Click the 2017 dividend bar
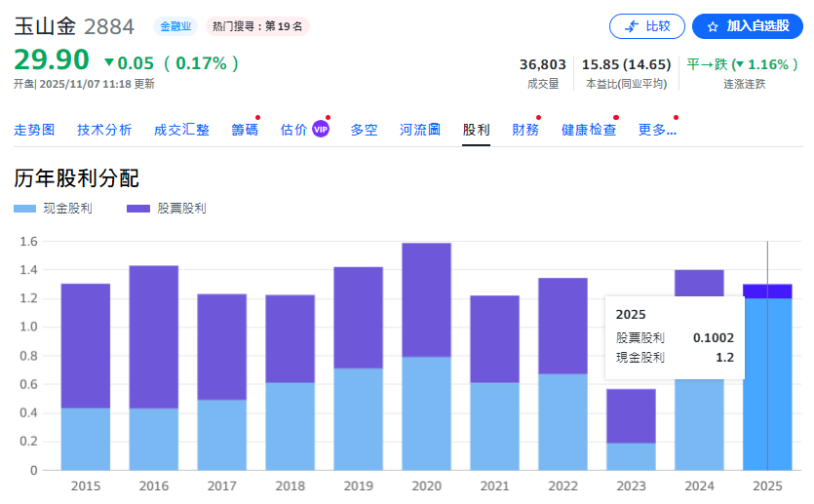The height and width of the screenshot is (504, 814). tap(221, 382)
